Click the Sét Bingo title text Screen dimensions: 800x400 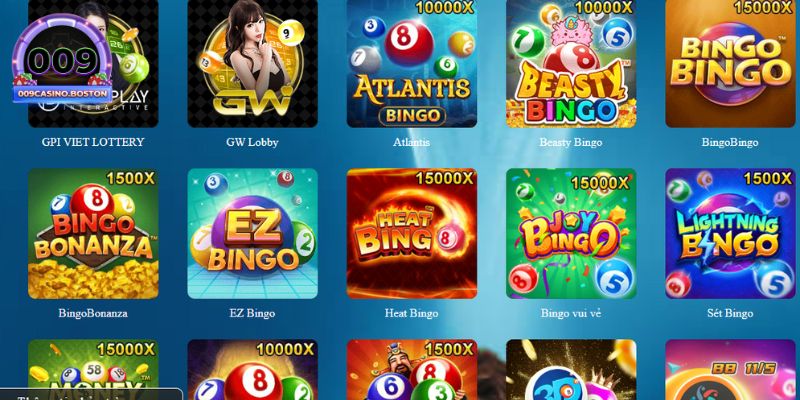point(730,313)
